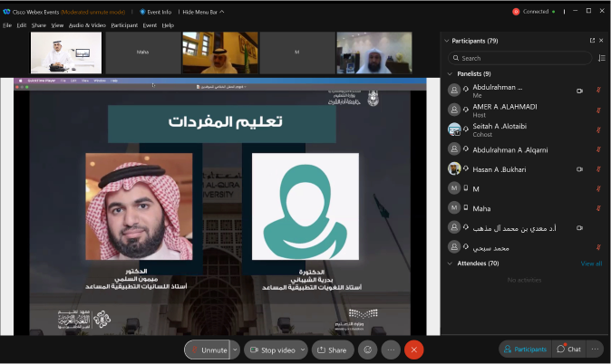
Task: Open the File menu
Action: [7, 25]
